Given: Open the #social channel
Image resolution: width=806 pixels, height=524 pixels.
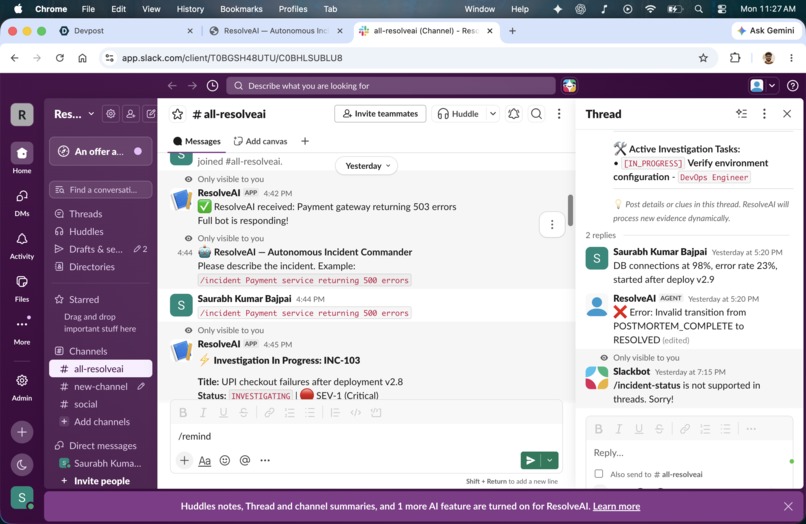Looking at the screenshot, I should click(100, 404).
